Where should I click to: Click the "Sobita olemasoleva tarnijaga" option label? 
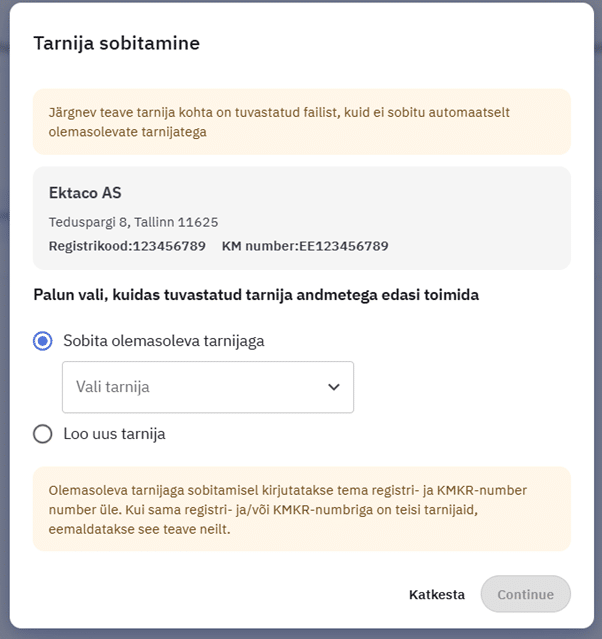click(x=163, y=341)
